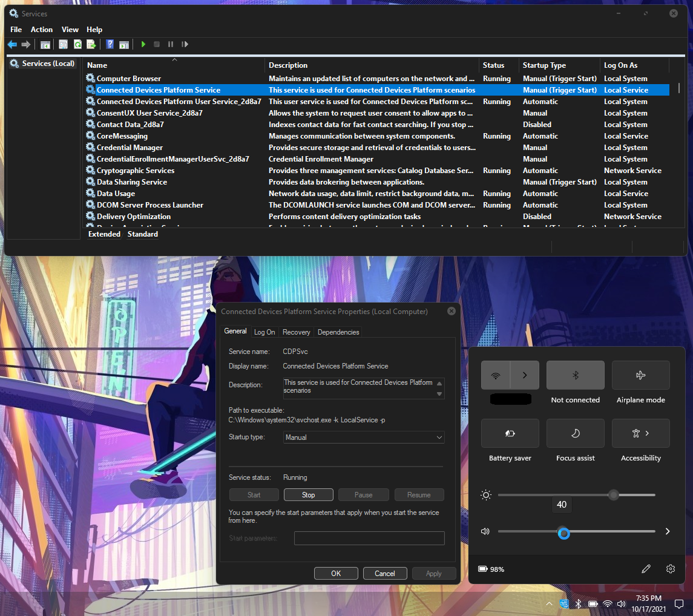
Task: Switch to the Log On tab
Action: click(x=264, y=332)
